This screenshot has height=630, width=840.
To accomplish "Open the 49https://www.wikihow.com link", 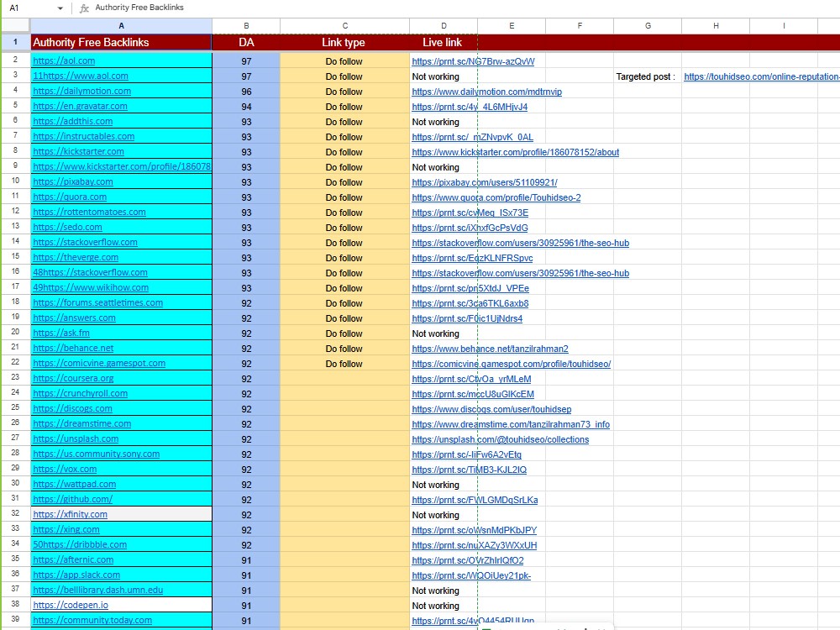I will pyautogui.click(x=91, y=287).
